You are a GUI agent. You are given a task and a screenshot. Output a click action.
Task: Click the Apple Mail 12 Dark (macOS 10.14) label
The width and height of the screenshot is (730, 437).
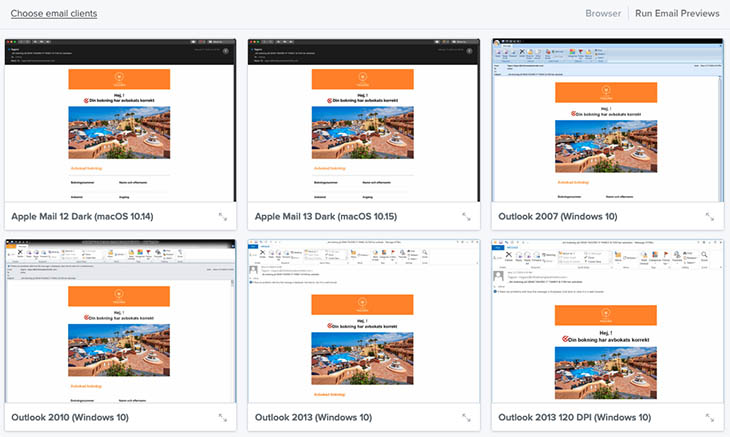coord(82,216)
